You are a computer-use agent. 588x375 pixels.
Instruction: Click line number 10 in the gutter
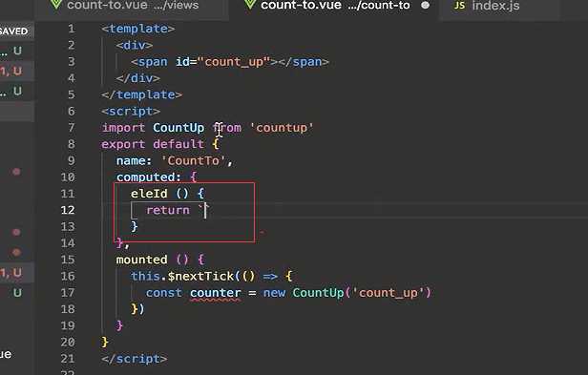coord(68,177)
